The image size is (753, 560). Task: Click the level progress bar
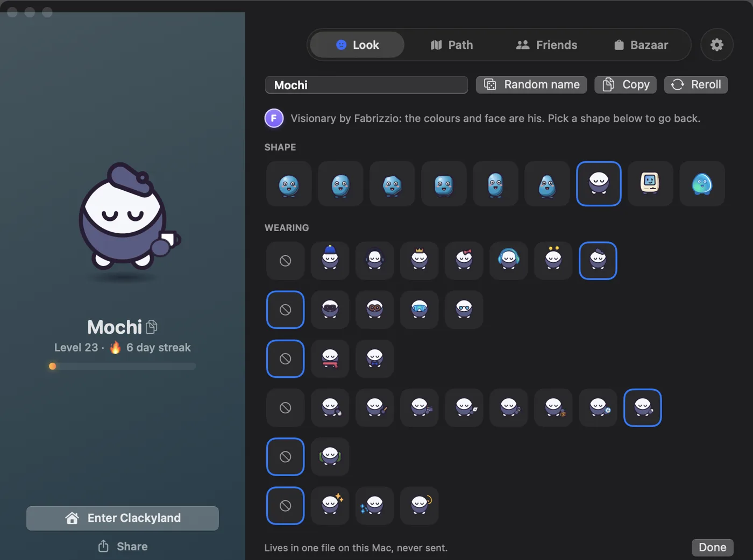coord(123,366)
